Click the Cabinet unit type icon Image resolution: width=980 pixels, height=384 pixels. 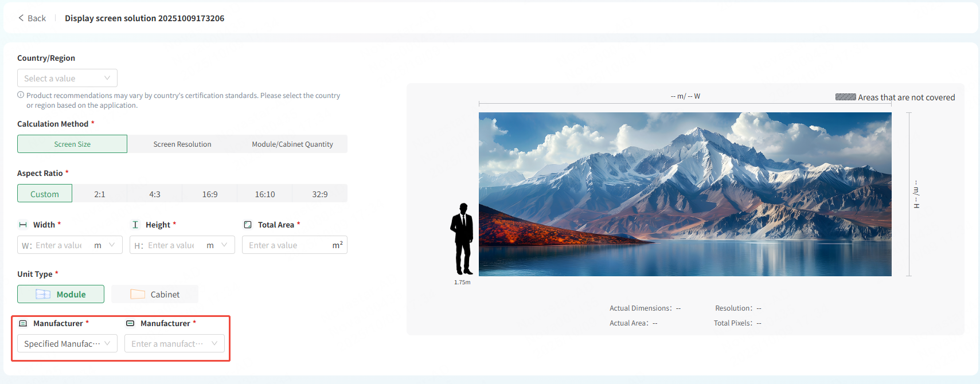[138, 294]
